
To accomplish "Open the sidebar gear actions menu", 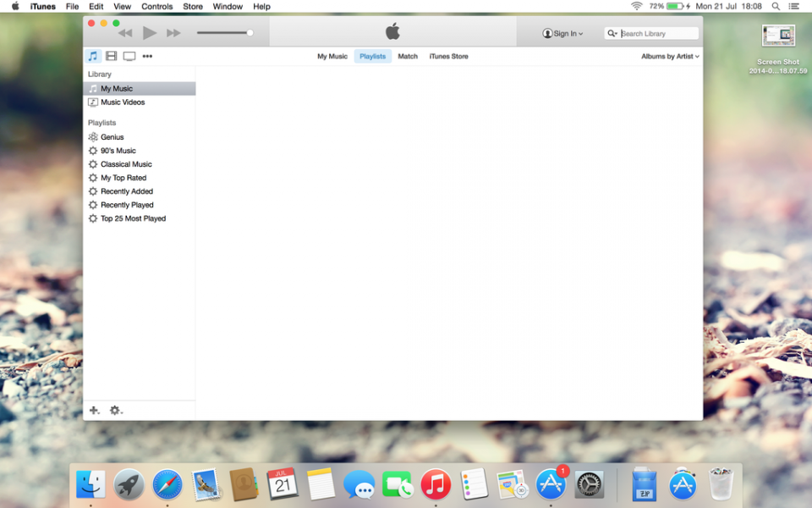I will (x=116, y=411).
